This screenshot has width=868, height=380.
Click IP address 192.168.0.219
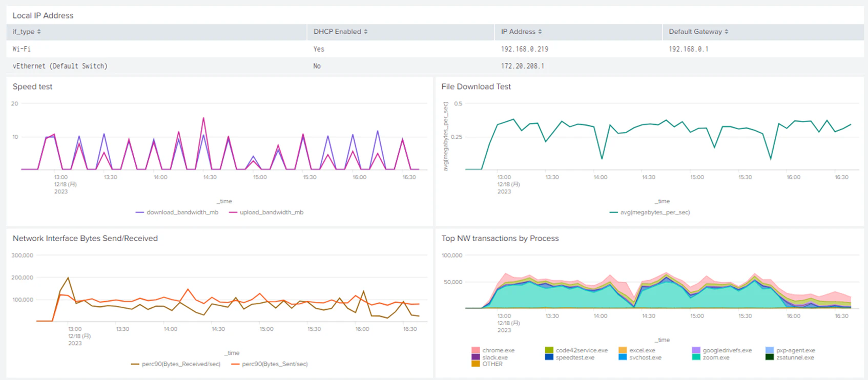click(x=525, y=49)
